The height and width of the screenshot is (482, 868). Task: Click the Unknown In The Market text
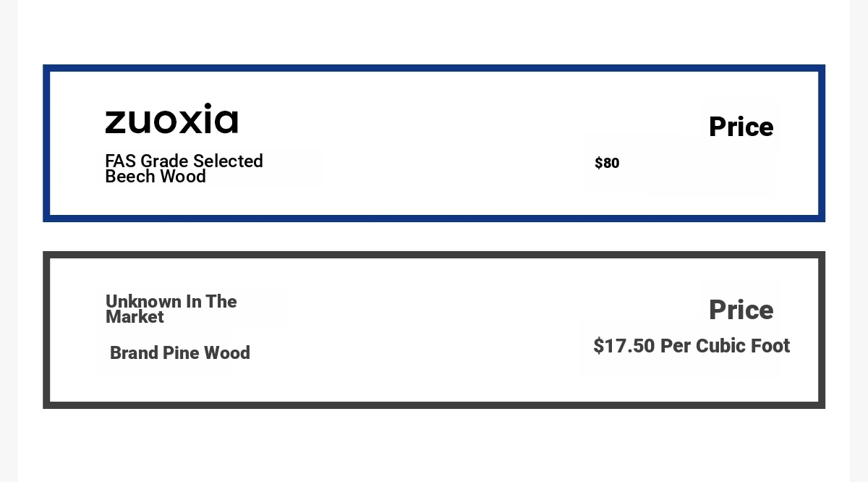tap(171, 309)
